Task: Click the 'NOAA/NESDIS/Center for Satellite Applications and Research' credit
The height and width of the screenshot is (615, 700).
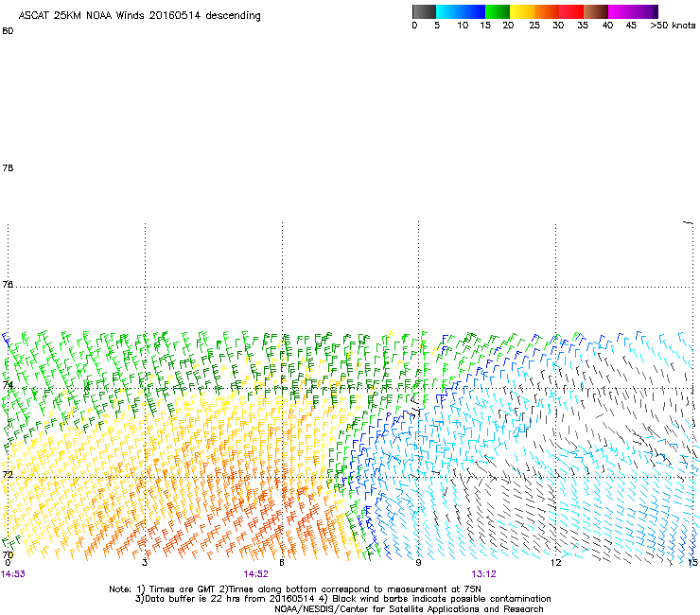Action: (x=409, y=609)
